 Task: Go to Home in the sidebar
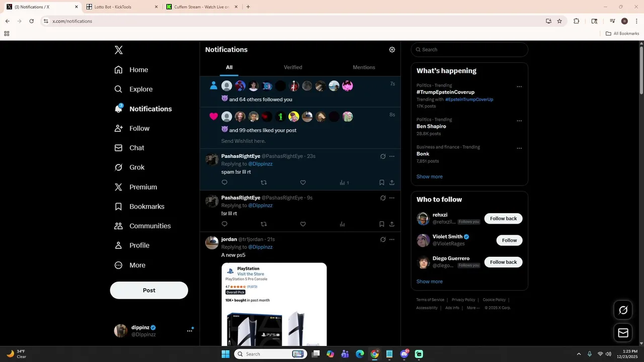tap(131, 70)
